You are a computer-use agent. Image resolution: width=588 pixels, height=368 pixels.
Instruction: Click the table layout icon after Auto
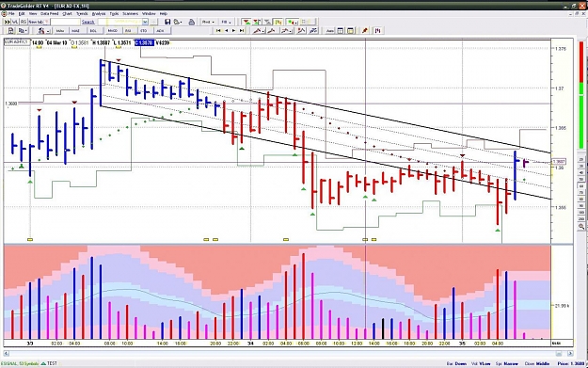click(341, 31)
